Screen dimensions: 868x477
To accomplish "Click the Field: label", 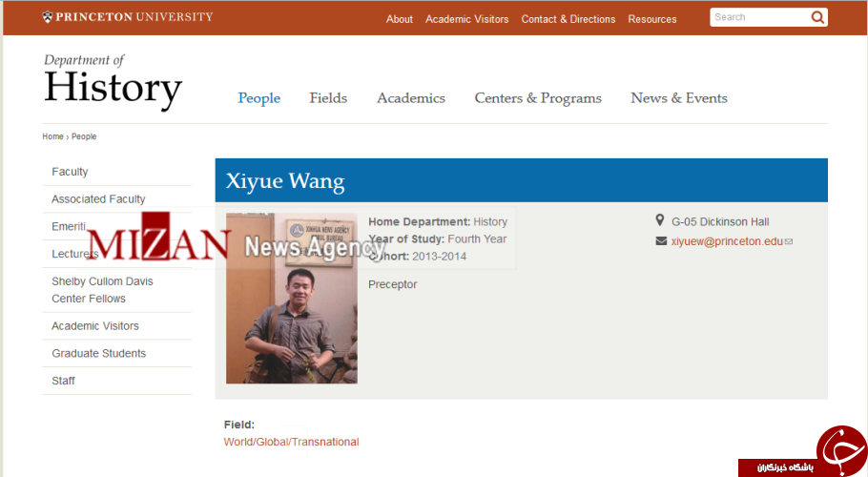I will click(x=239, y=425).
